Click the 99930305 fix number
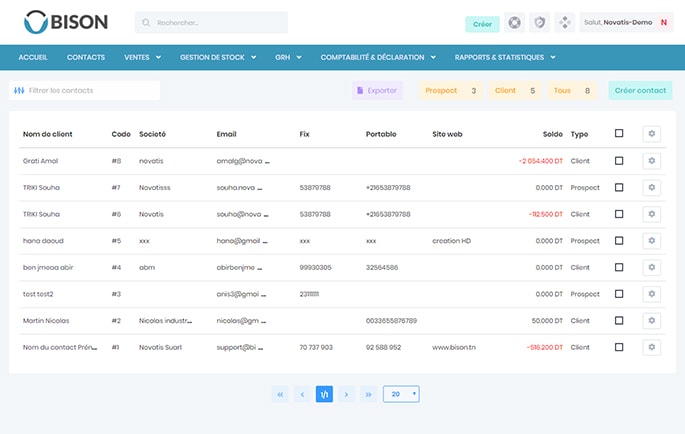Screen dimensions: 685x434 (x=315, y=267)
